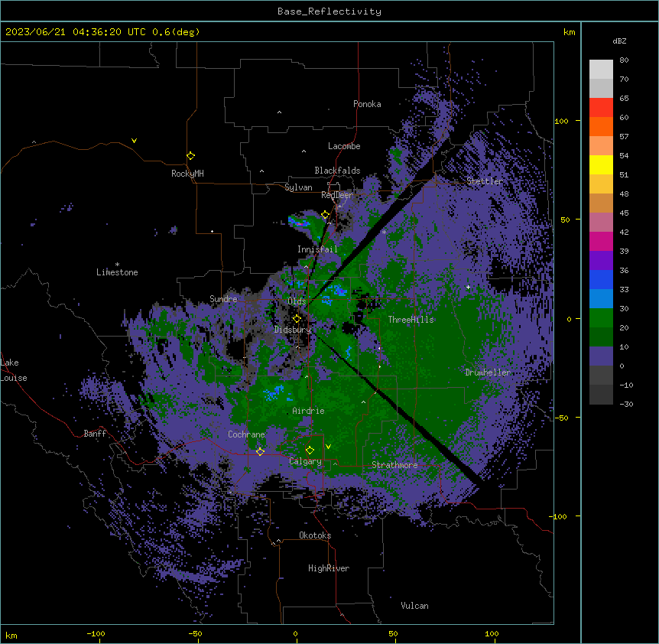Click the Limestone label
Image resolution: width=659 pixels, height=644 pixels.
117,272
